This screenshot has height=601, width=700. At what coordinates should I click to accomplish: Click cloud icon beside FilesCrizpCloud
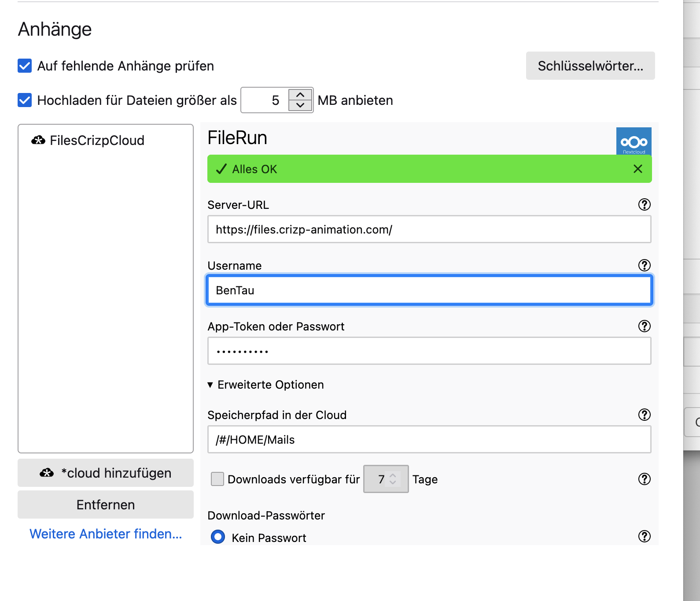click(38, 140)
